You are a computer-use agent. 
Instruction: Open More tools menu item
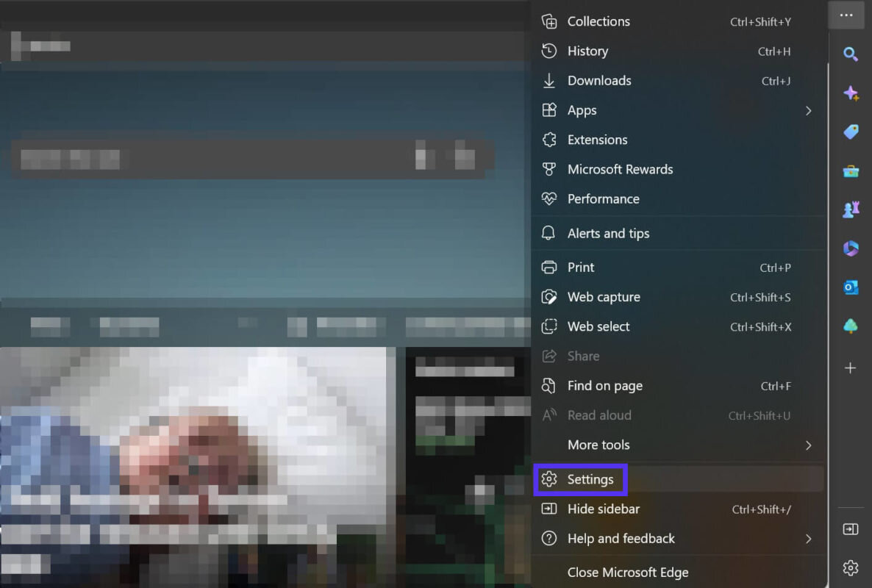click(x=677, y=445)
